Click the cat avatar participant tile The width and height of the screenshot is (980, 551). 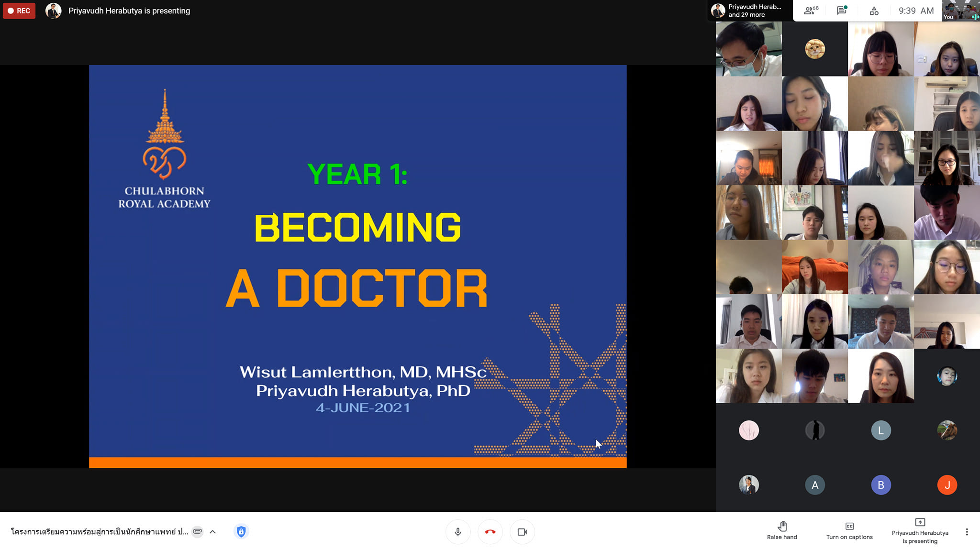point(815,49)
